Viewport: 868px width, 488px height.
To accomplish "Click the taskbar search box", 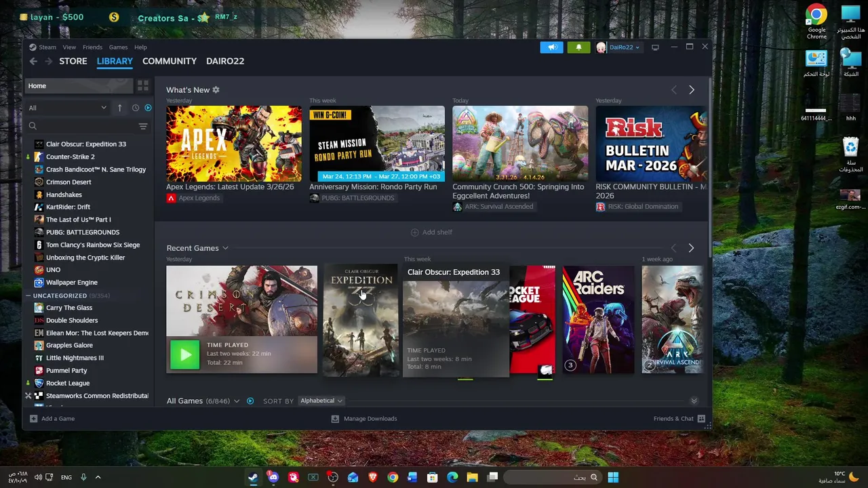I will click(553, 477).
